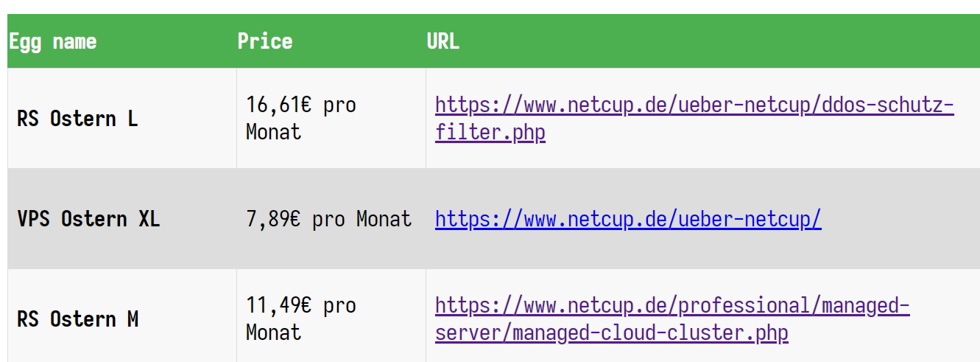Click "Monat" below the 16,61€ price
Screen dimensions: 980x362
(x=273, y=133)
